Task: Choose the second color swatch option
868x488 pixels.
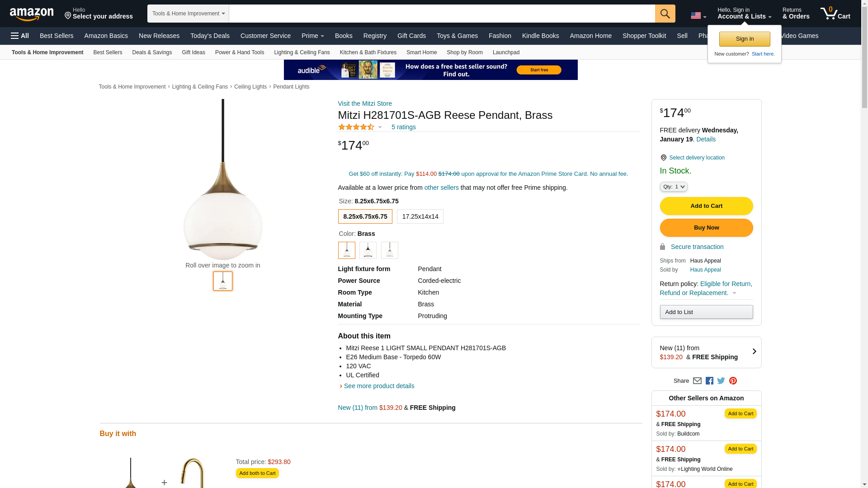Action: point(368,250)
